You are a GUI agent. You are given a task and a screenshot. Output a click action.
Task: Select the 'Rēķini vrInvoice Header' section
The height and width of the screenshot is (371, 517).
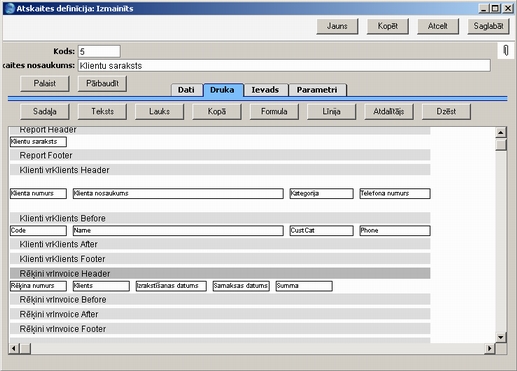pyautogui.click(x=220, y=273)
